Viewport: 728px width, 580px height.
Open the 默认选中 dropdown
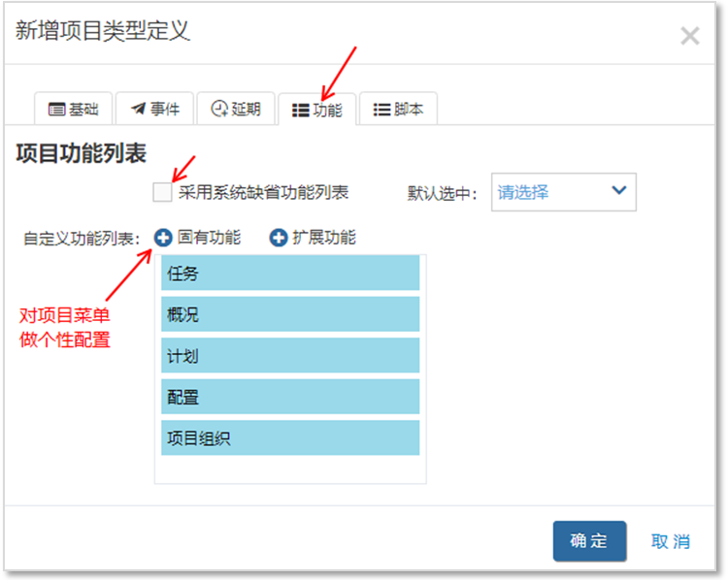point(563,192)
